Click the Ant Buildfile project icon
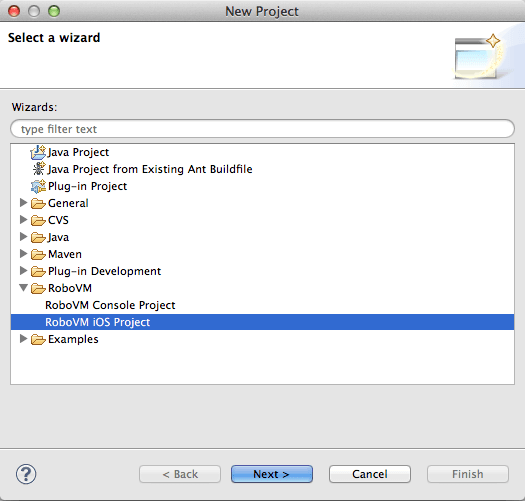525x501 pixels. (x=39, y=169)
